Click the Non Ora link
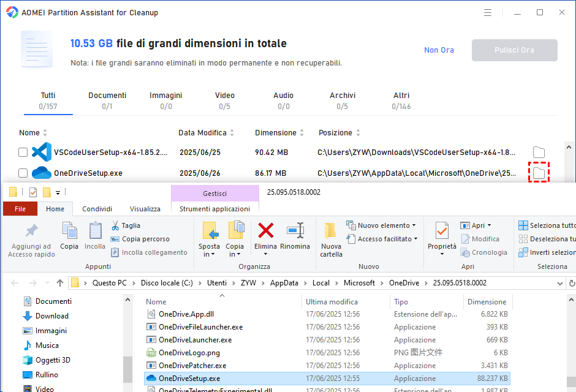This screenshot has width=576, height=392. (439, 50)
